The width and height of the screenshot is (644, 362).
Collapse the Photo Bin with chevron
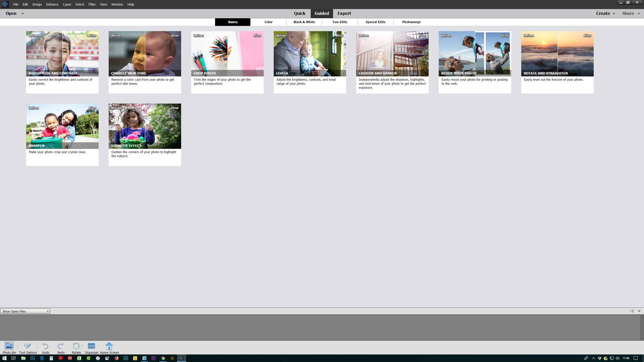639,311
